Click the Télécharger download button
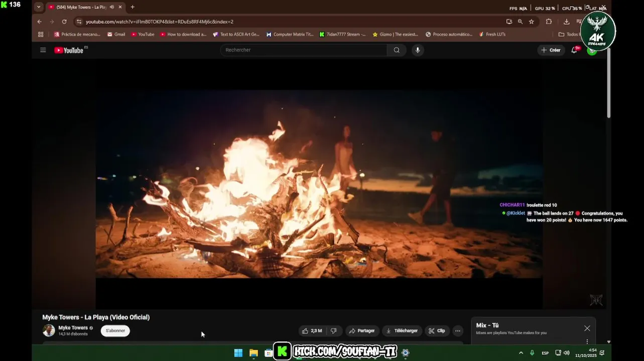 click(402, 331)
